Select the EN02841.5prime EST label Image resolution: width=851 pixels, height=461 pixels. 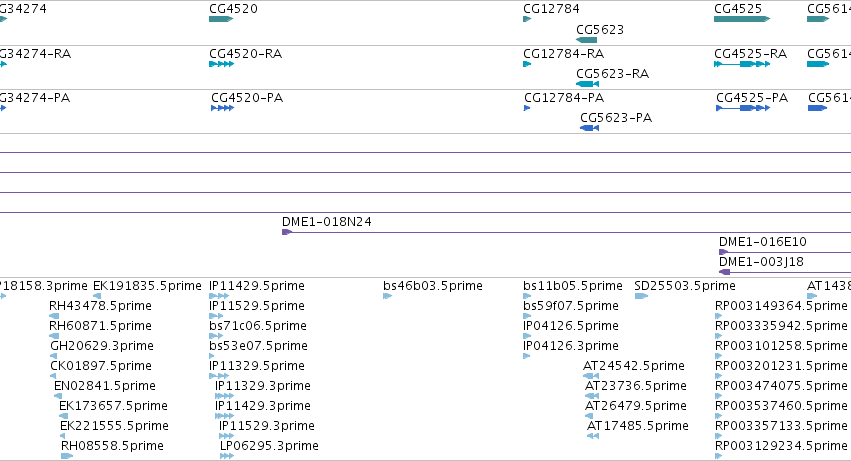coord(105,386)
